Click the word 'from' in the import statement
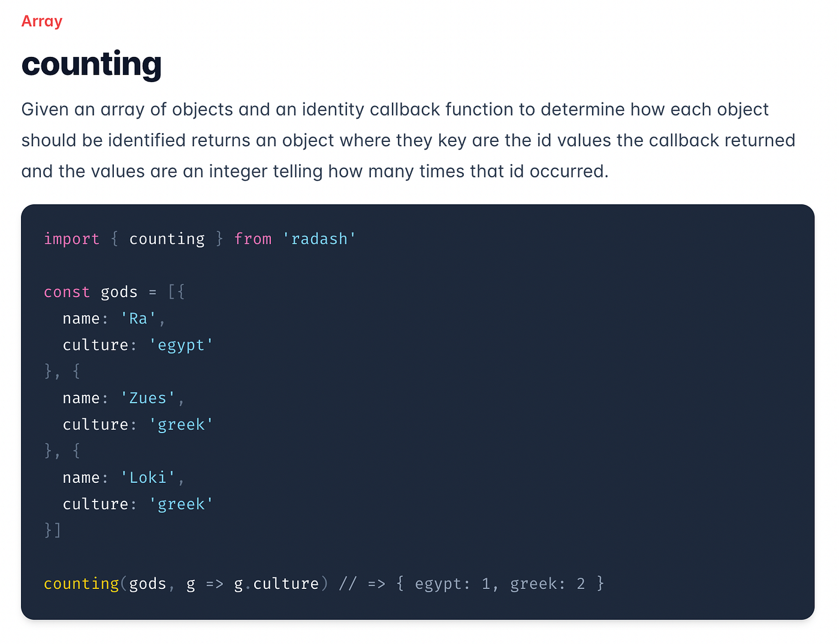This screenshot has height=644, width=839. 252,239
